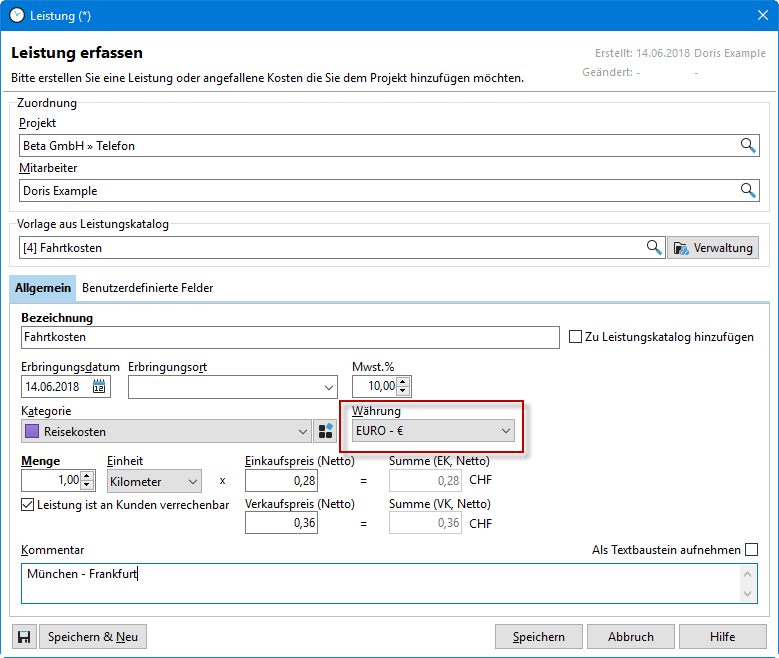The height and width of the screenshot is (658, 779).
Task: Select the Allgemein tab
Action: coord(43,288)
